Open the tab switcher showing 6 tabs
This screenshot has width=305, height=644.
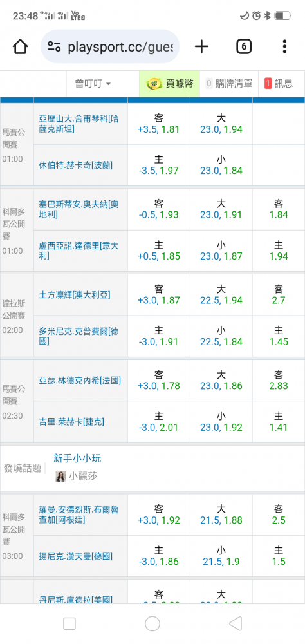pos(243,46)
